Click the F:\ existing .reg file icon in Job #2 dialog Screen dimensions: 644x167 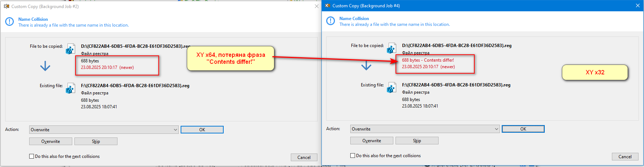70,89
